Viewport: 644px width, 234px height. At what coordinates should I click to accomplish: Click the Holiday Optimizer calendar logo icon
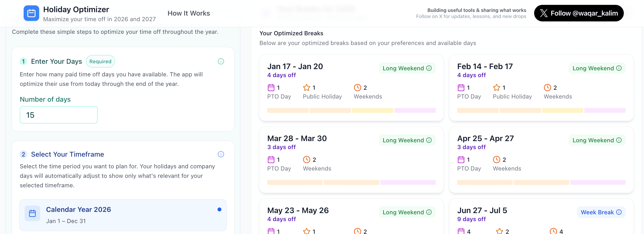(31, 13)
